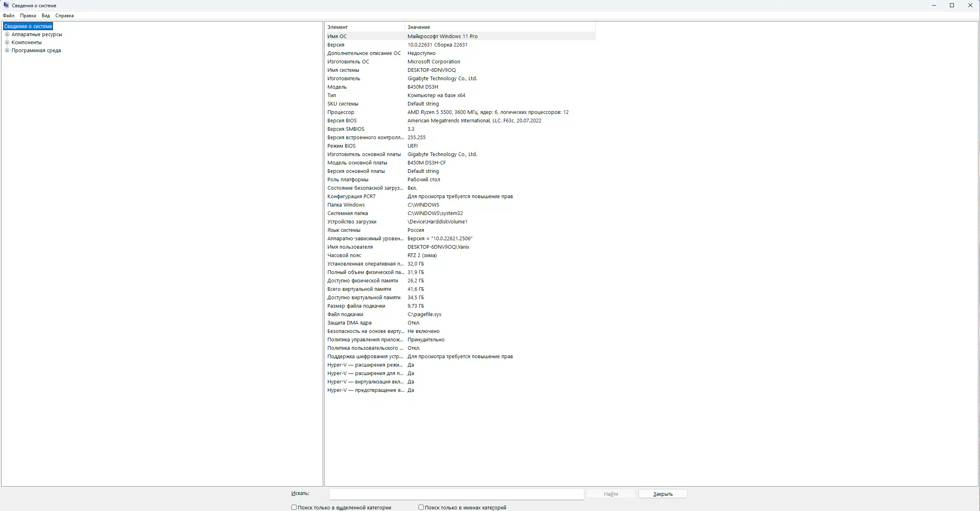Select the Процессор row
Viewport: 980px width, 511px height.
click(460, 112)
